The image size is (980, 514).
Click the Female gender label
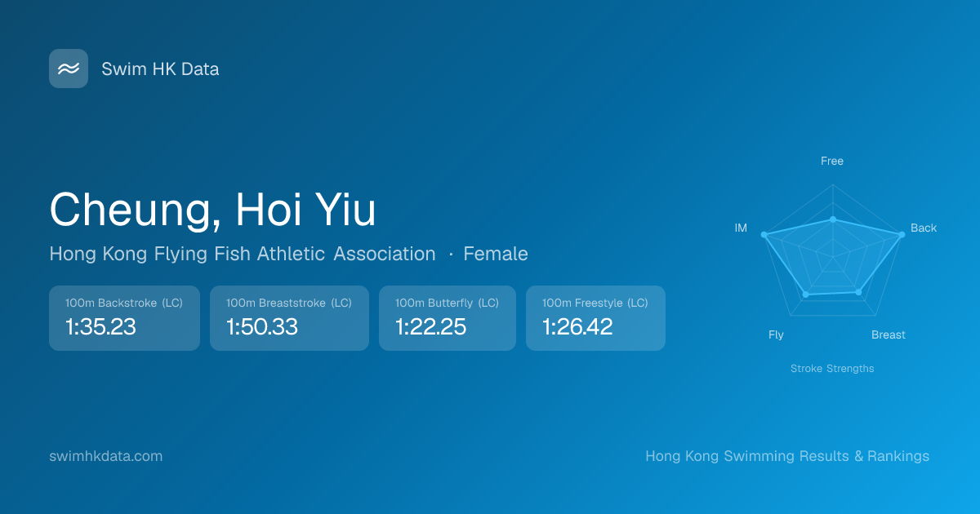(x=496, y=254)
